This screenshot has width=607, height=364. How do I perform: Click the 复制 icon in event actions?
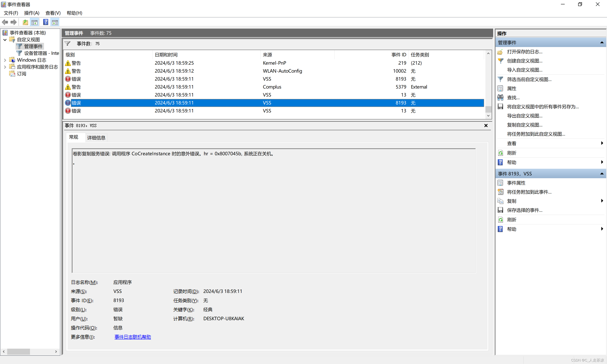pos(500,201)
